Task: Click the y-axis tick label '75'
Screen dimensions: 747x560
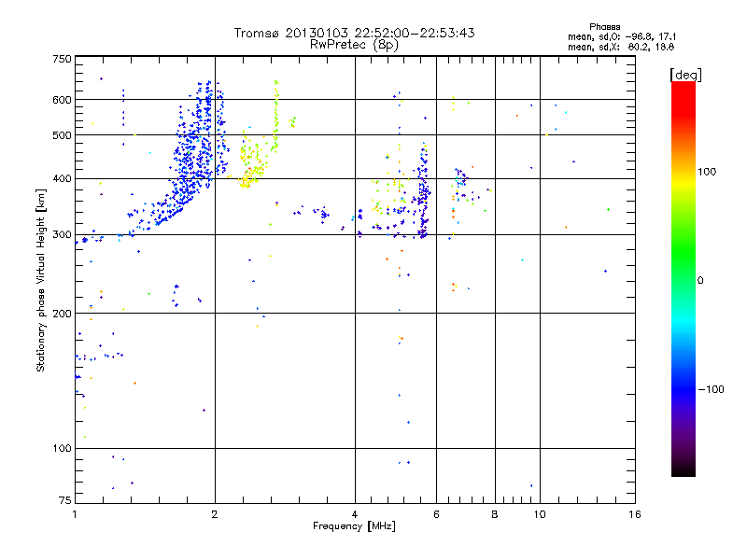Action: (x=65, y=500)
